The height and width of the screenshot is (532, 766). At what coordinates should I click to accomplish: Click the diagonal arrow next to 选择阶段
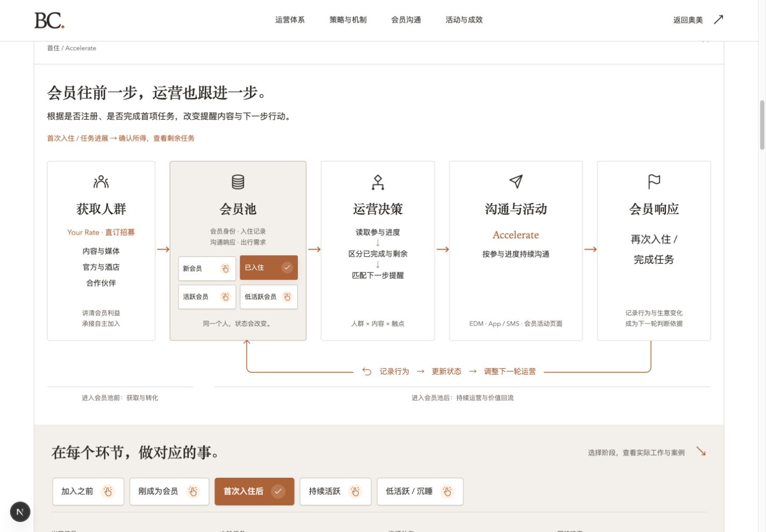click(701, 451)
